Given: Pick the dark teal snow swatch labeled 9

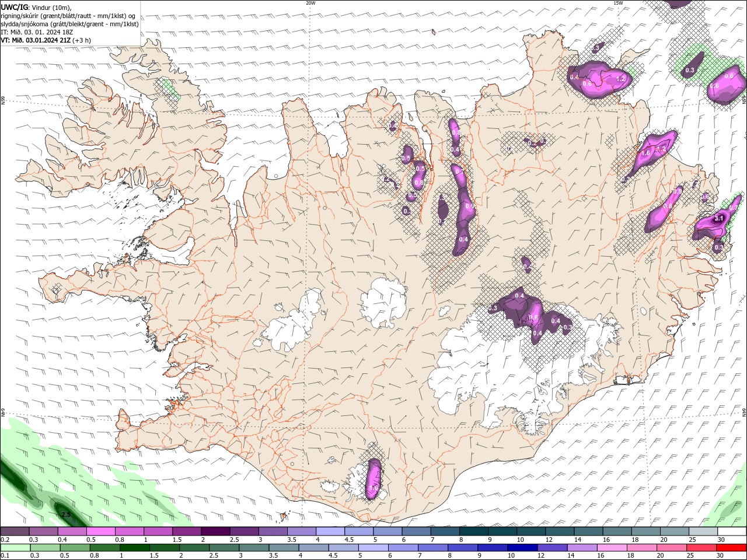Looking at the screenshot, I should (x=503, y=531).
